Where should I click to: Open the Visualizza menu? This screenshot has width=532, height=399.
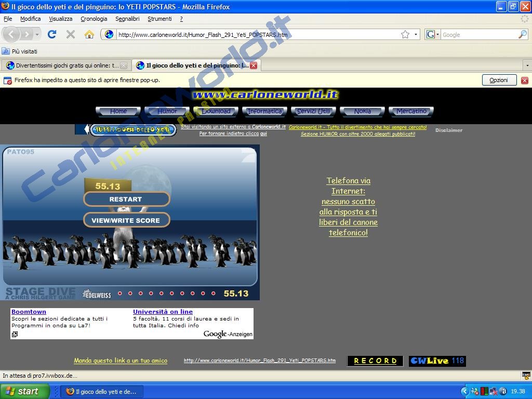coord(61,19)
